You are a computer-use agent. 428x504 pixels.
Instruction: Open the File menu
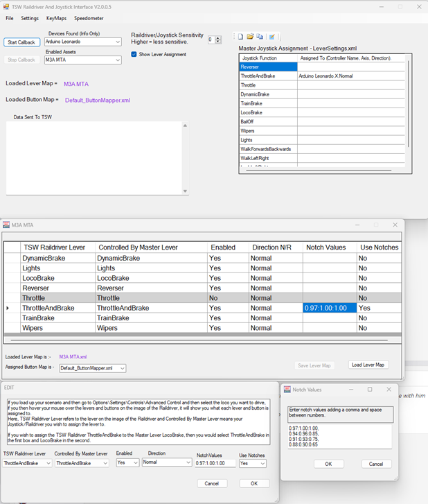coord(10,18)
